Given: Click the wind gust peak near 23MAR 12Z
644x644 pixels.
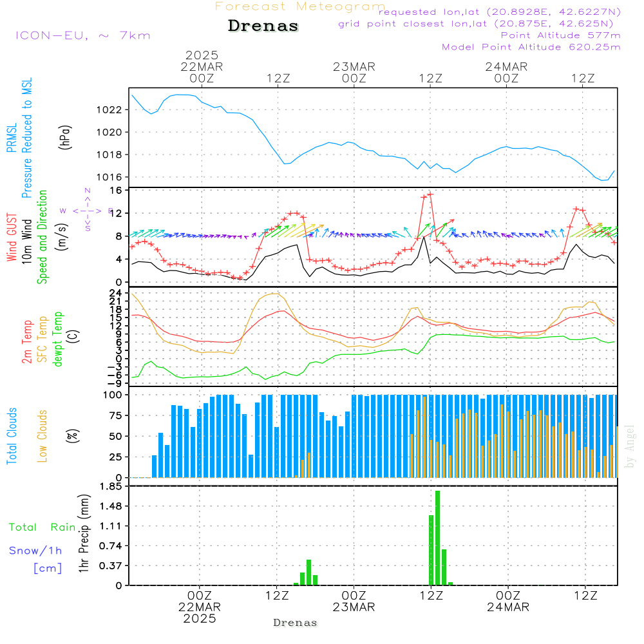Looking at the screenshot, I should pyautogui.click(x=430, y=194).
